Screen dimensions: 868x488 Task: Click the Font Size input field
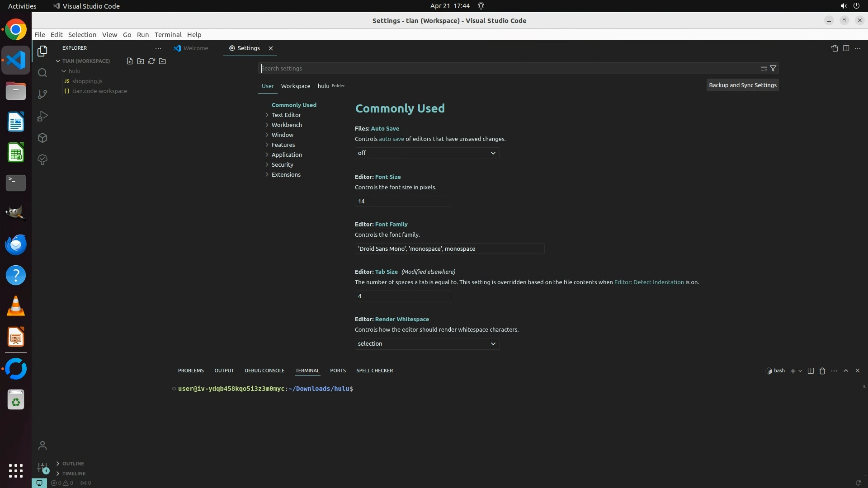(x=402, y=201)
